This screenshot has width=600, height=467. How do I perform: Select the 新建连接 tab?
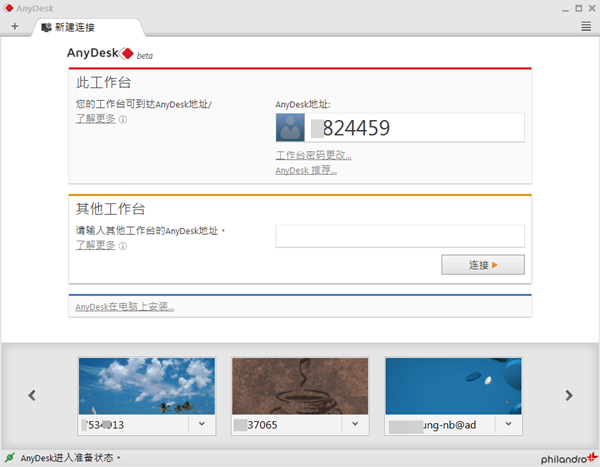point(88,27)
